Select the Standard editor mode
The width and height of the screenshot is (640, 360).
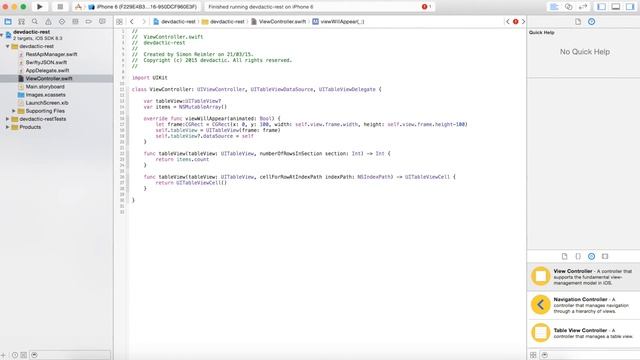click(x=554, y=7)
